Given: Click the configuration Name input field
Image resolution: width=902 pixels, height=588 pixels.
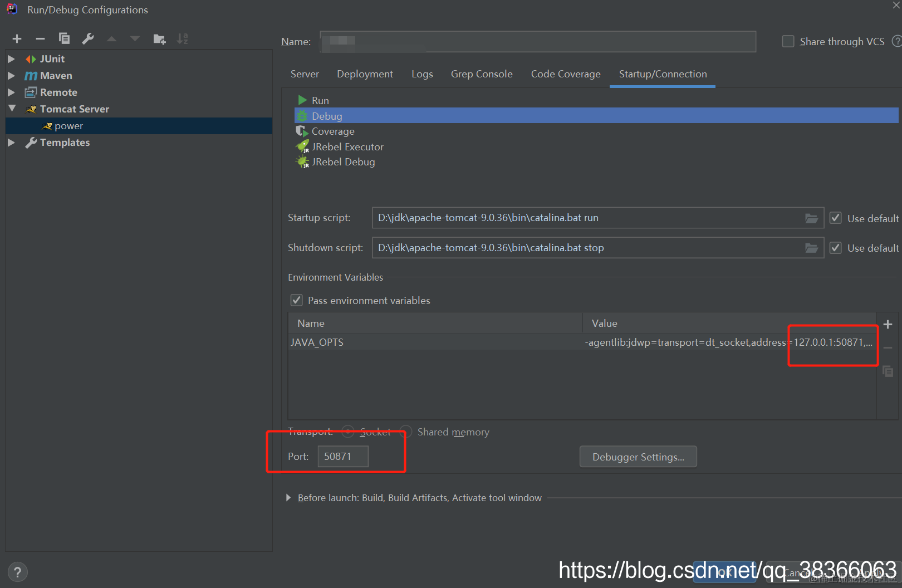Looking at the screenshot, I should point(538,41).
